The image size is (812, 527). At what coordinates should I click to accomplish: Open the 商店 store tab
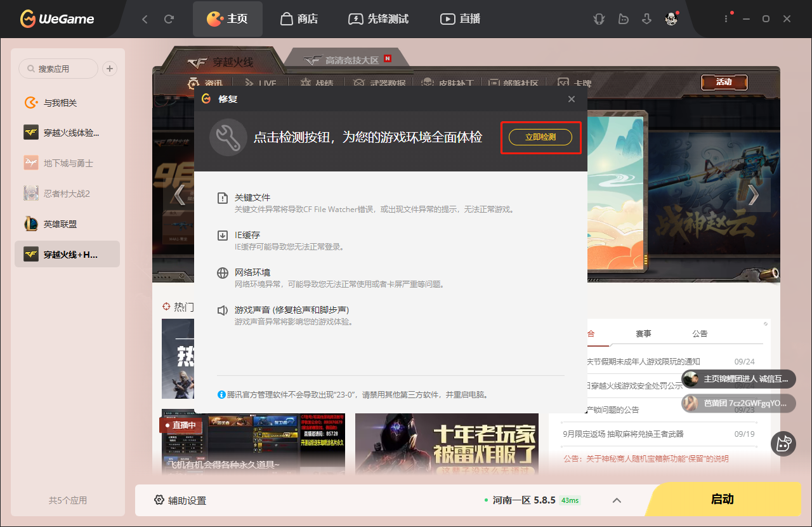[x=299, y=19]
